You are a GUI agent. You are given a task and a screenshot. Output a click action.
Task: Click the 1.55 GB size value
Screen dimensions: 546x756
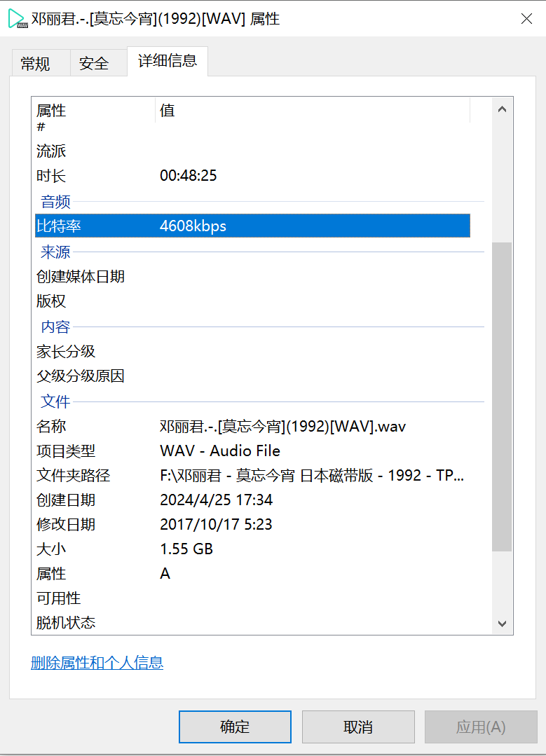coord(186,549)
